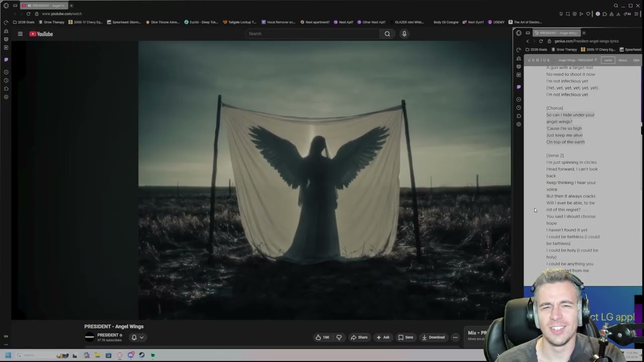Go to the YouTube home logo

tap(41, 34)
